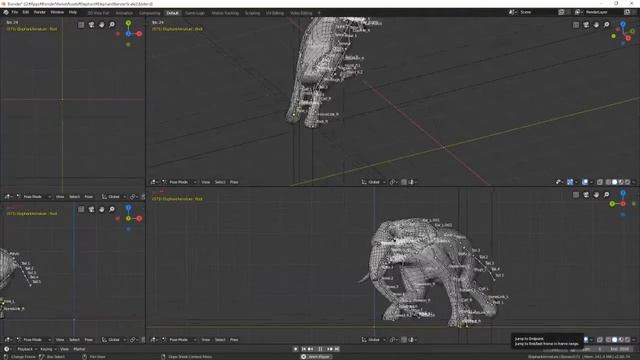Image resolution: width=640 pixels, height=360 pixels.
Task: Switch bottom-right viewport to material preview shading
Action: (x=621, y=340)
